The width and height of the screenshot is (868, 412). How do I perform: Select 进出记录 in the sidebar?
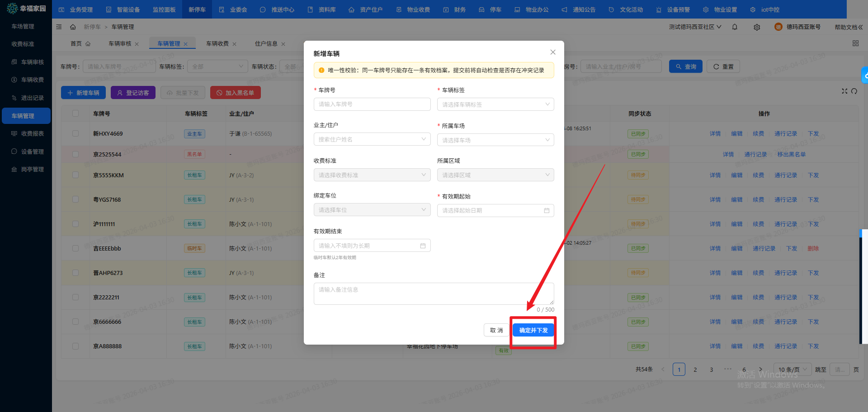pyautogui.click(x=32, y=98)
